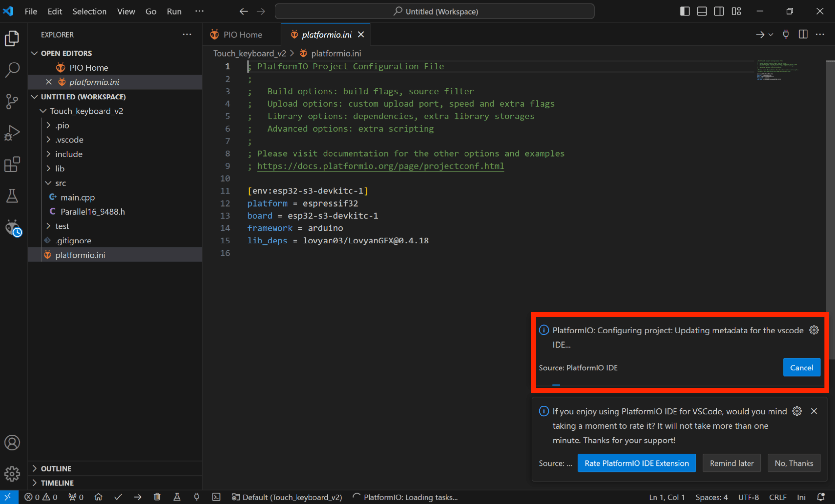Click the ports forwarded counter in status bar
This screenshot has height=504, width=835.
point(76,497)
